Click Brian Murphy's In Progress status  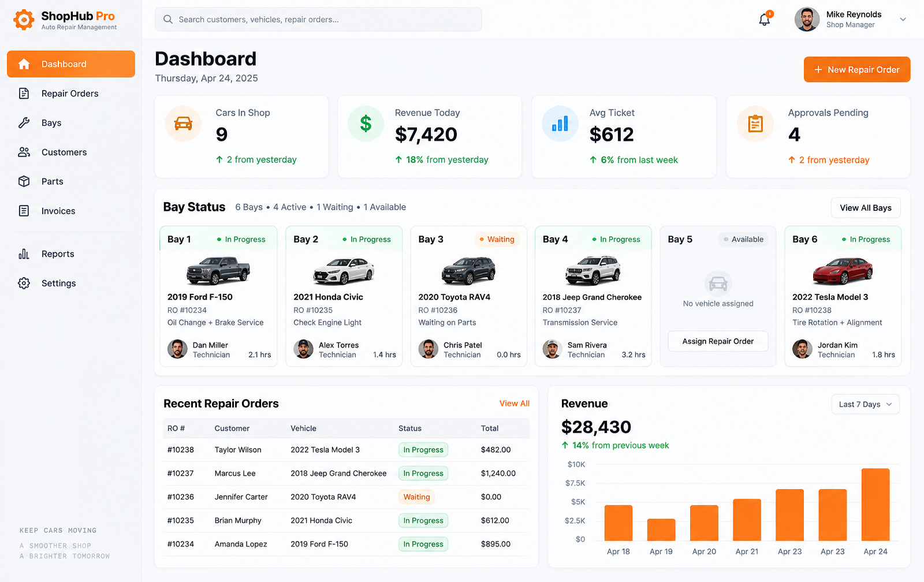click(423, 521)
